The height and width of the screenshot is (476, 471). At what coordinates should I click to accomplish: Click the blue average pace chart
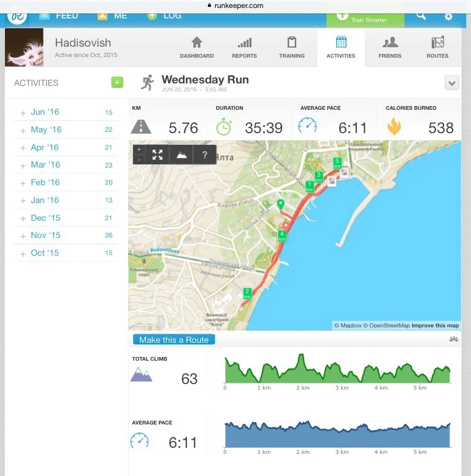point(337,434)
